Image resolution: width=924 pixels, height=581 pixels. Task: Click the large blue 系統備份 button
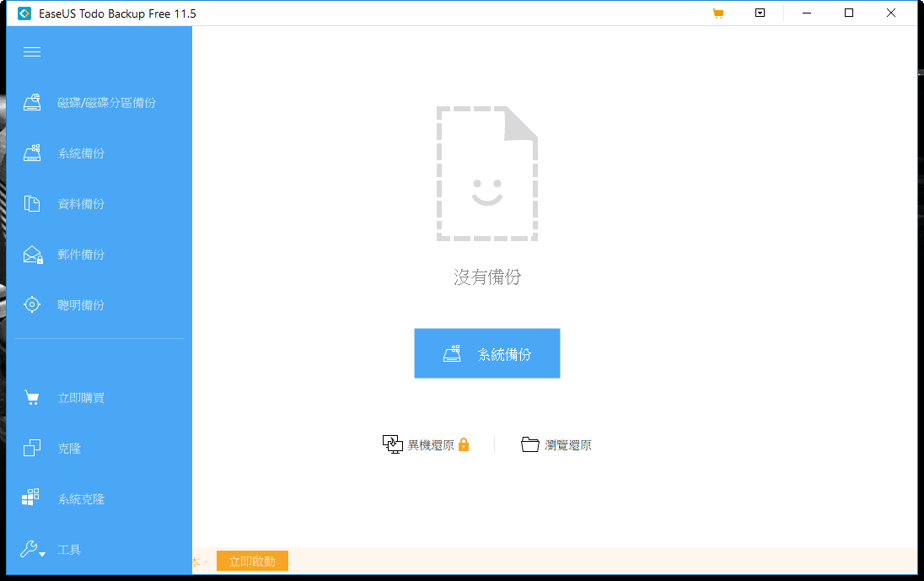[x=487, y=353]
